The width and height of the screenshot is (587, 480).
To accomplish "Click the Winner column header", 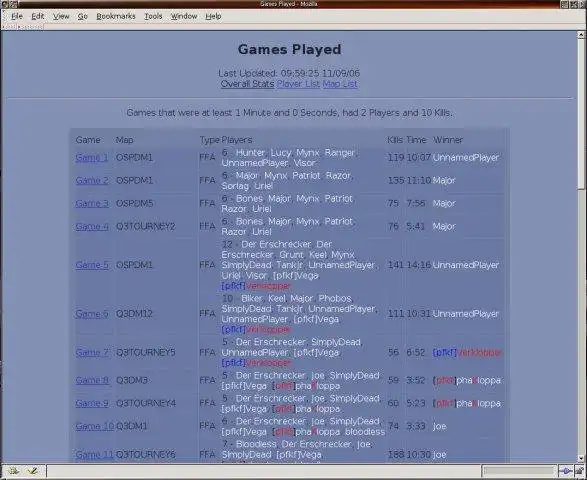I will [448, 140].
